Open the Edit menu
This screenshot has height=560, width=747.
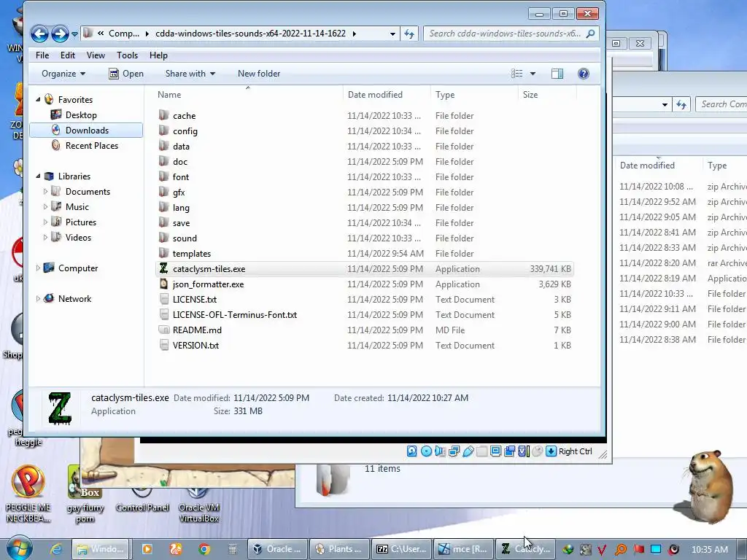coord(68,55)
